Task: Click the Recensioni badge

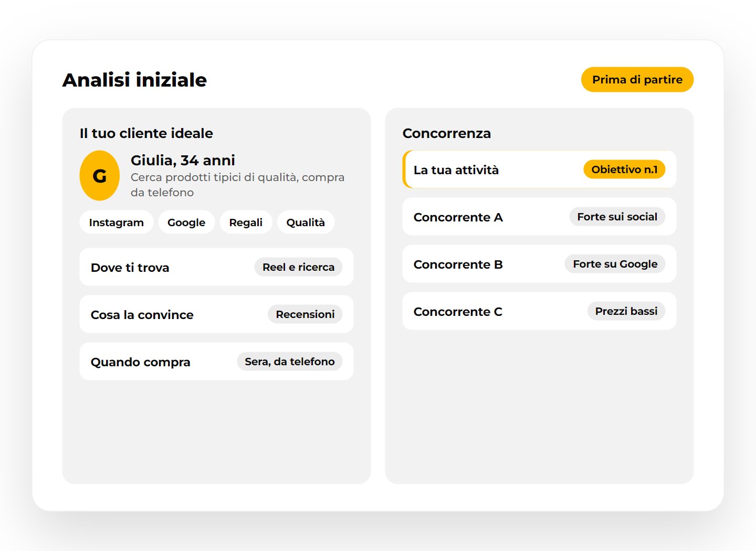Action: 305,314
